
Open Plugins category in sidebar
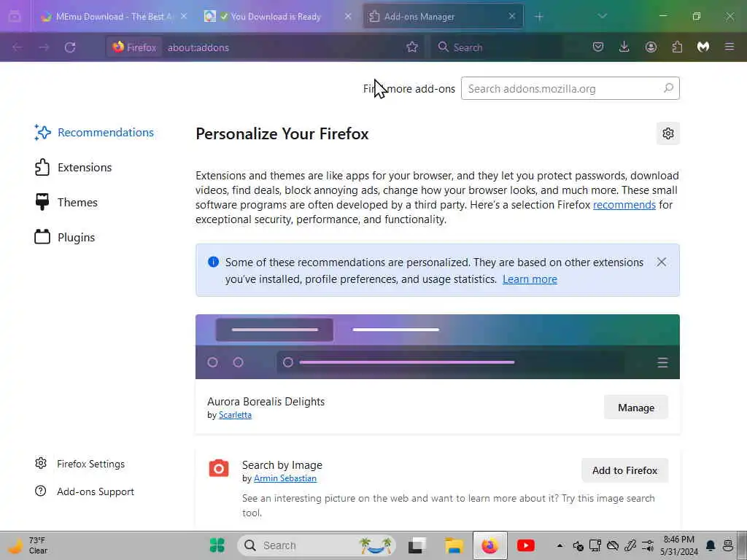point(65,237)
